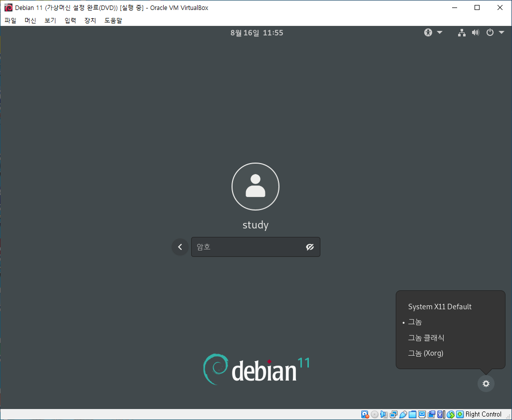Click the date and time 11:55

pos(256,32)
